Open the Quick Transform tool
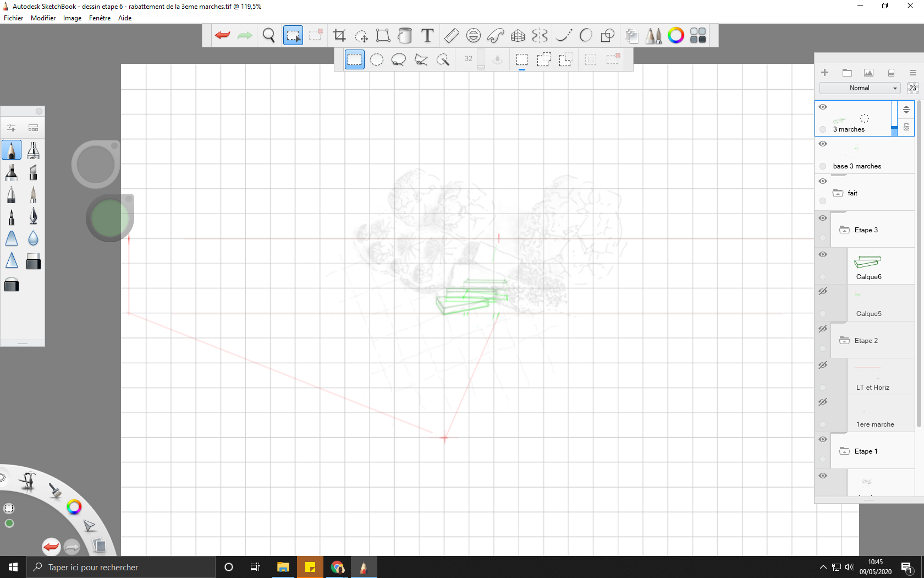Viewport: 924px width, 578px height. 361,36
